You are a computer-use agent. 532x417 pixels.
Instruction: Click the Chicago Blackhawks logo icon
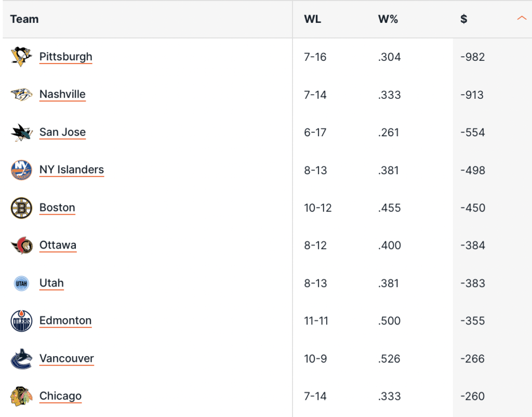21,396
